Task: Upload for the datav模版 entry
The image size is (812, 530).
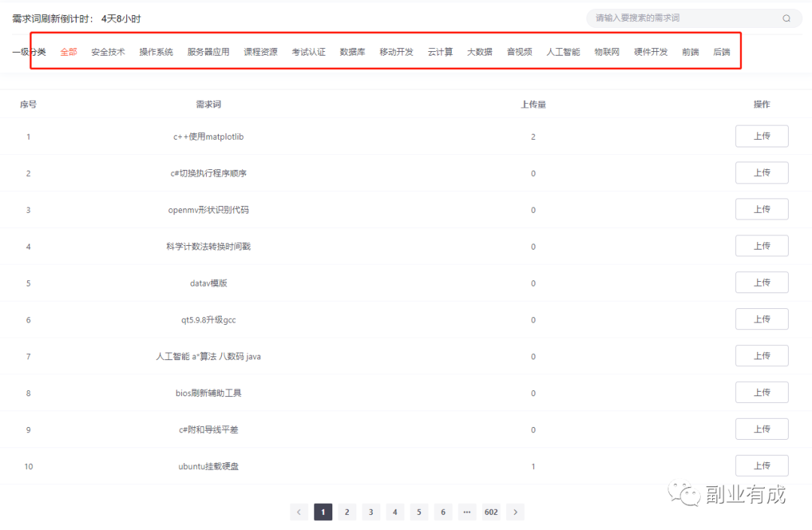Action: (762, 283)
